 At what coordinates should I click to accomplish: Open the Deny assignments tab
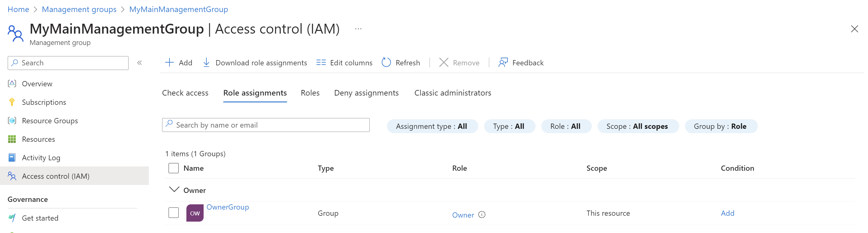[x=366, y=93]
